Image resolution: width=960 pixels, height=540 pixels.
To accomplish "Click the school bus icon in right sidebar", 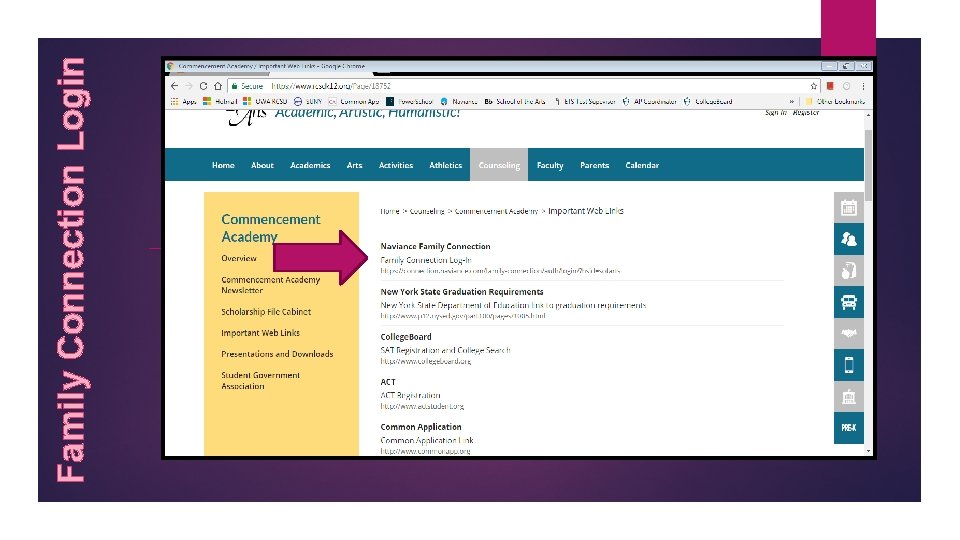I will pos(849,302).
